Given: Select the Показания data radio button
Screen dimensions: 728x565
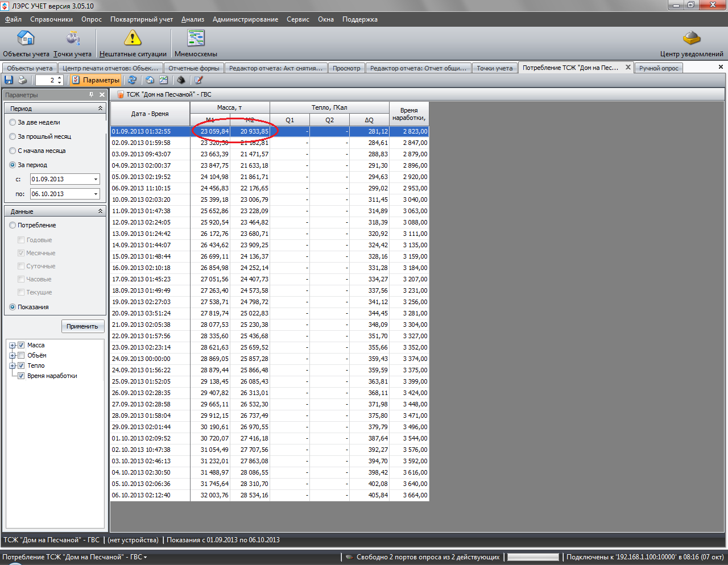Looking at the screenshot, I should pyautogui.click(x=13, y=307).
